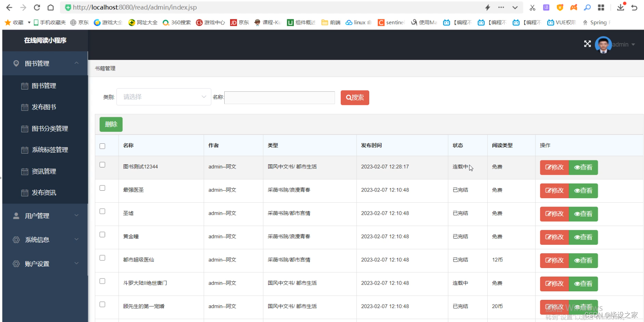Collapse the 图书管理 sidebar section
Screen dimensions: 644x322
pyautogui.click(x=45, y=63)
